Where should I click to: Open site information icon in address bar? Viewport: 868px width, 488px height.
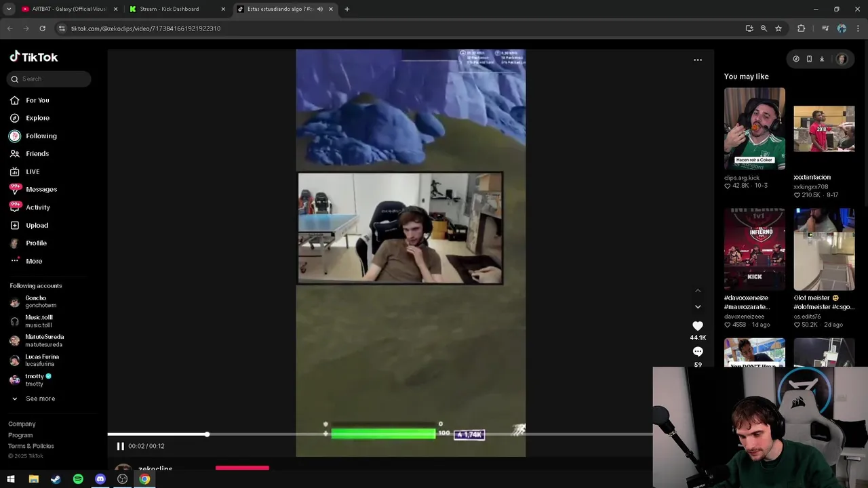coord(62,28)
